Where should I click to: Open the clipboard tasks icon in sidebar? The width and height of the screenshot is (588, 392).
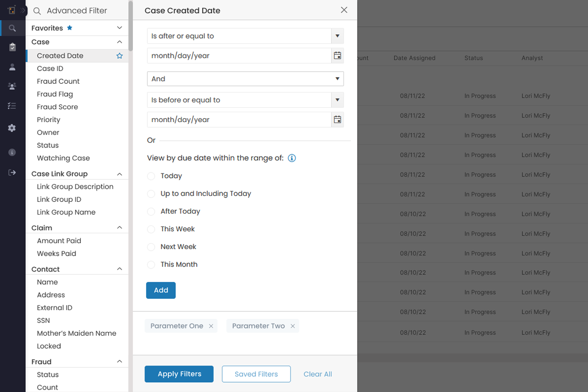(12, 47)
